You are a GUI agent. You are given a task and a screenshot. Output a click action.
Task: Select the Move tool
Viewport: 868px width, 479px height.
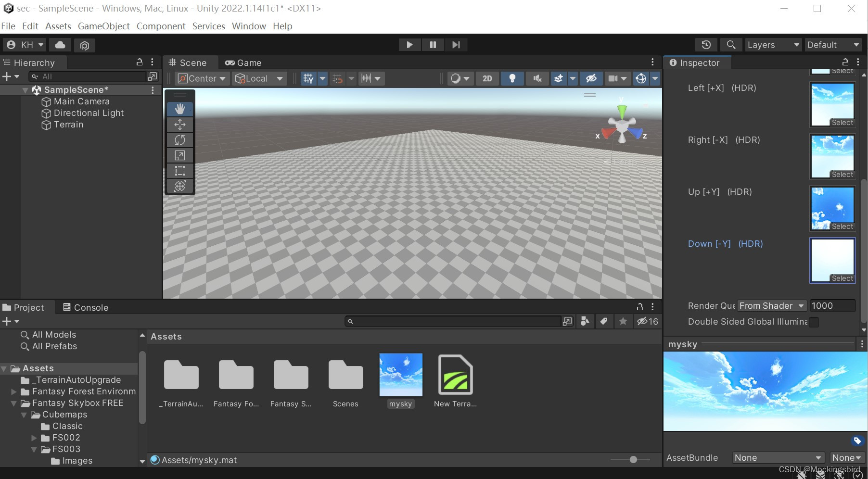pos(180,125)
